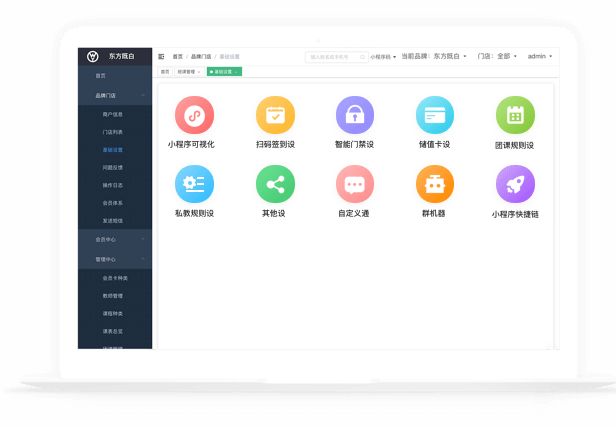Click the 首页 breadcrumb link
This screenshot has height=426, width=616.
pos(178,57)
